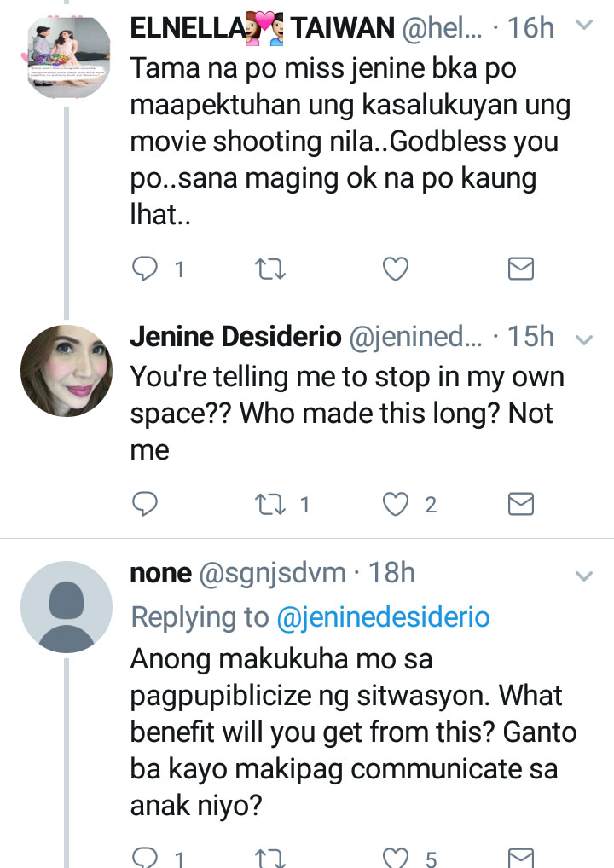Retweet ELNELLA TAIWAN's tweet
The width and height of the screenshot is (614, 868).
(270, 269)
